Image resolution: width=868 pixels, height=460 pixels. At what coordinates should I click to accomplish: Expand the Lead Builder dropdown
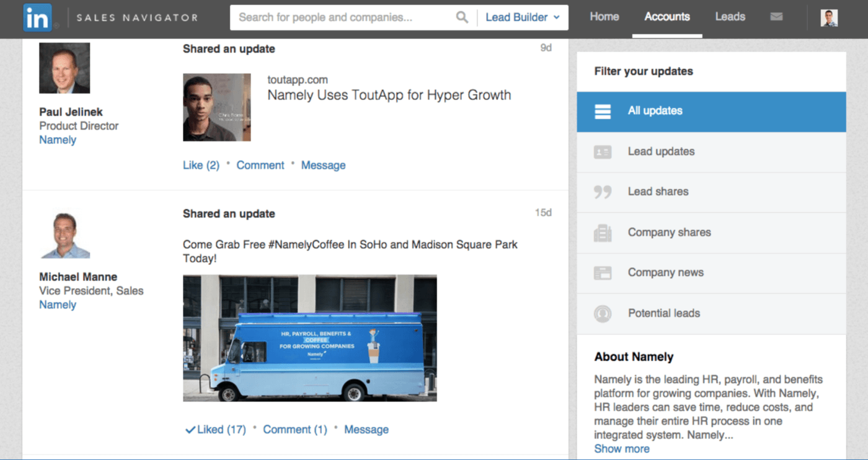tap(522, 17)
